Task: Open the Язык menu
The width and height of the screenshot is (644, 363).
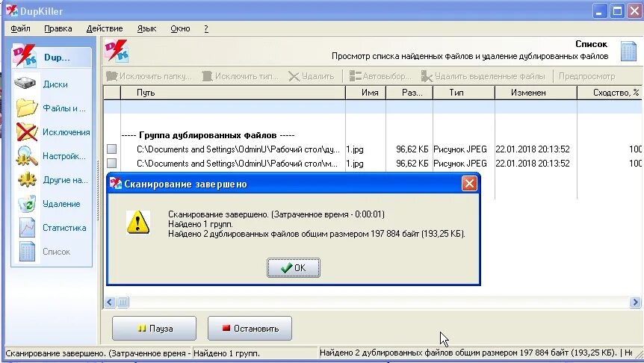Action: pos(146,28)
